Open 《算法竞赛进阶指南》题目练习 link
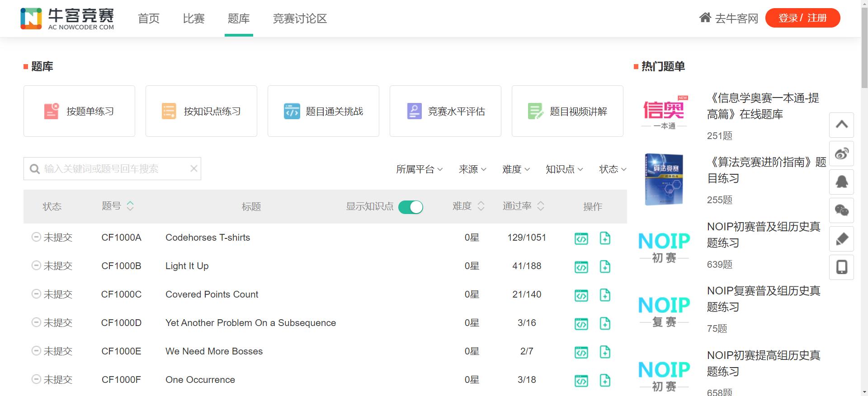 [767, 170]
